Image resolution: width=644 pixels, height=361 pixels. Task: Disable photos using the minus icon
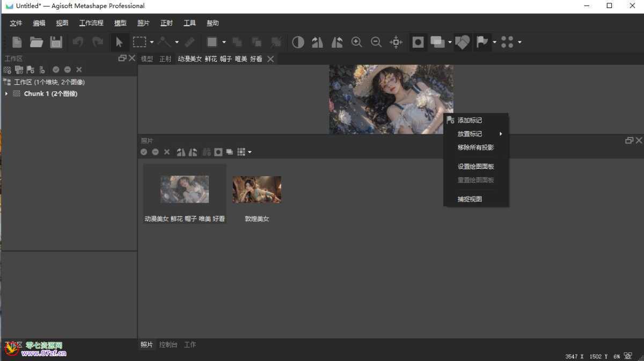click(x=155, y=152)
